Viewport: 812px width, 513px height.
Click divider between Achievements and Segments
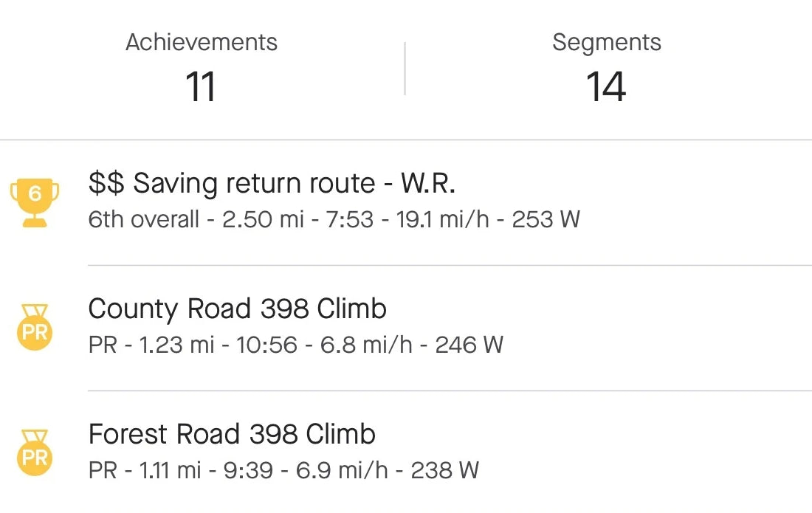pos(405,69)
